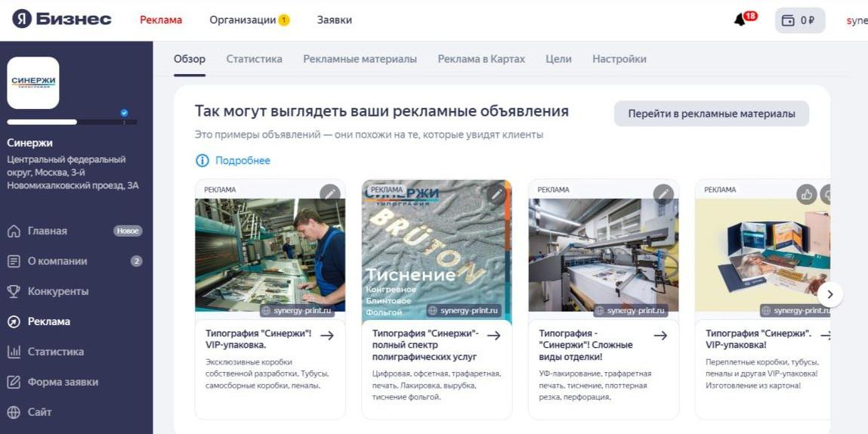Screen dimensions: 868x434
Task: Switch to the Реклама в Картах tab
Action: 481,59
